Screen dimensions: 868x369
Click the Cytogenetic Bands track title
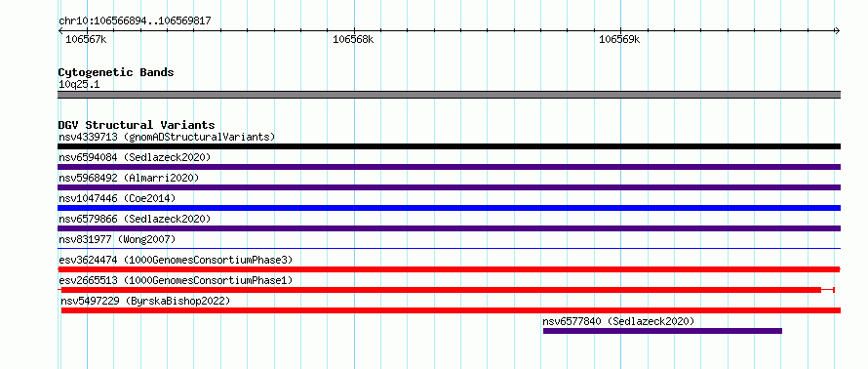point(116,72)
